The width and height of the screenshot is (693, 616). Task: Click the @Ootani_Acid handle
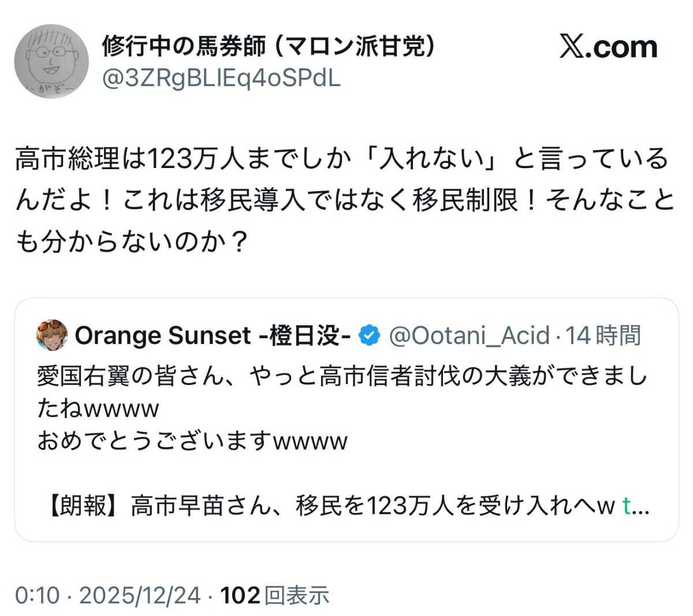[469, 335]
